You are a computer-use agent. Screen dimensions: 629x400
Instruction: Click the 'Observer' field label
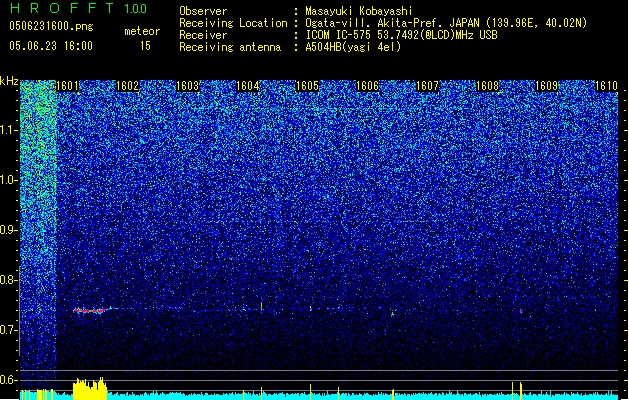coord(203,11)
